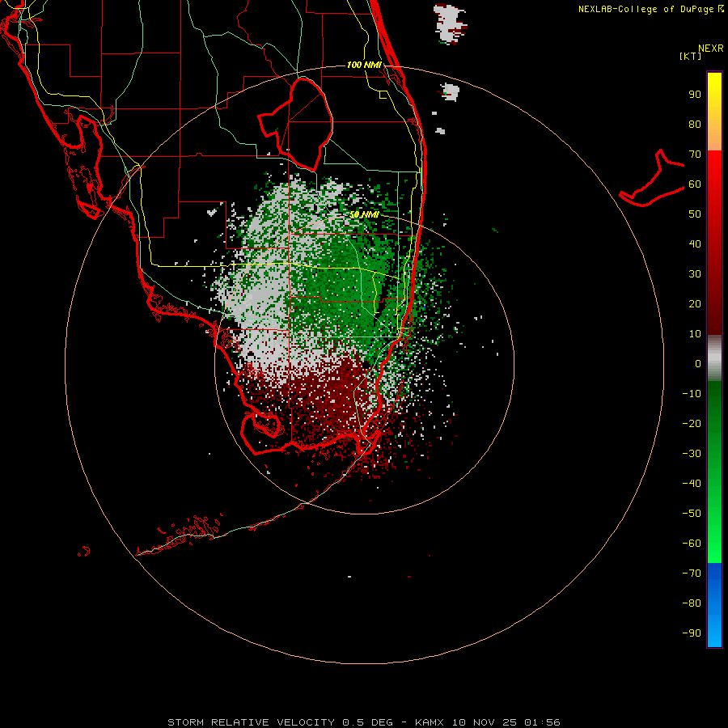Click the -80 value on velocity scale

[692, 603]
